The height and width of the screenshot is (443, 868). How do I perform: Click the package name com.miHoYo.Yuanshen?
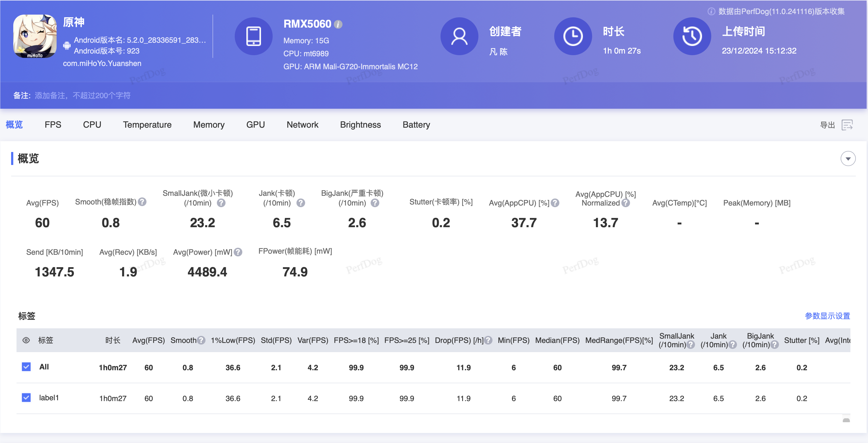102,63
